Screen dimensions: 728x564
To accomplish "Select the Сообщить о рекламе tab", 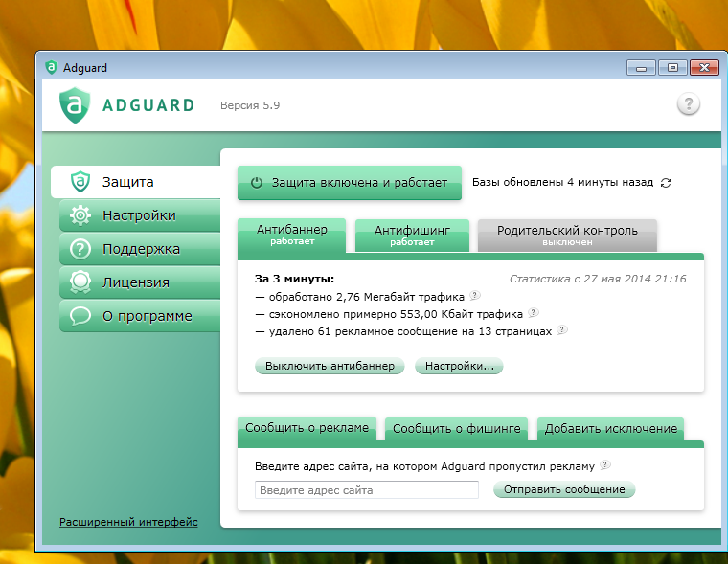I will [x=307, y=428].
